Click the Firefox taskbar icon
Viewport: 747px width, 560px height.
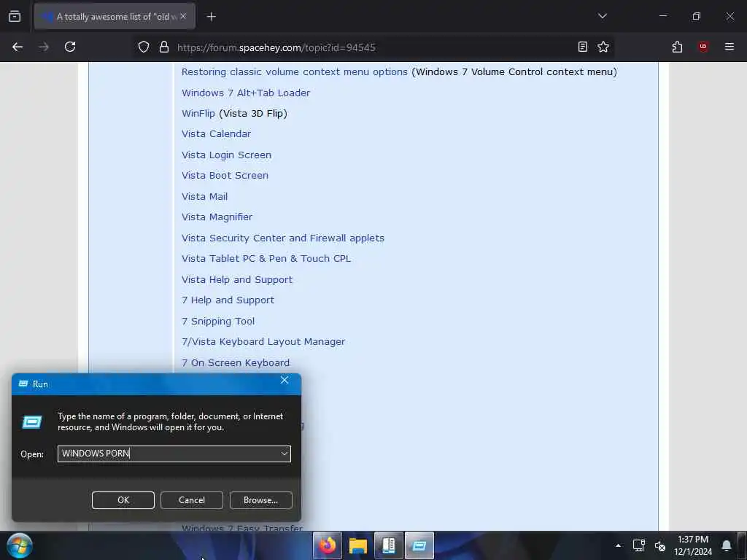328,545
